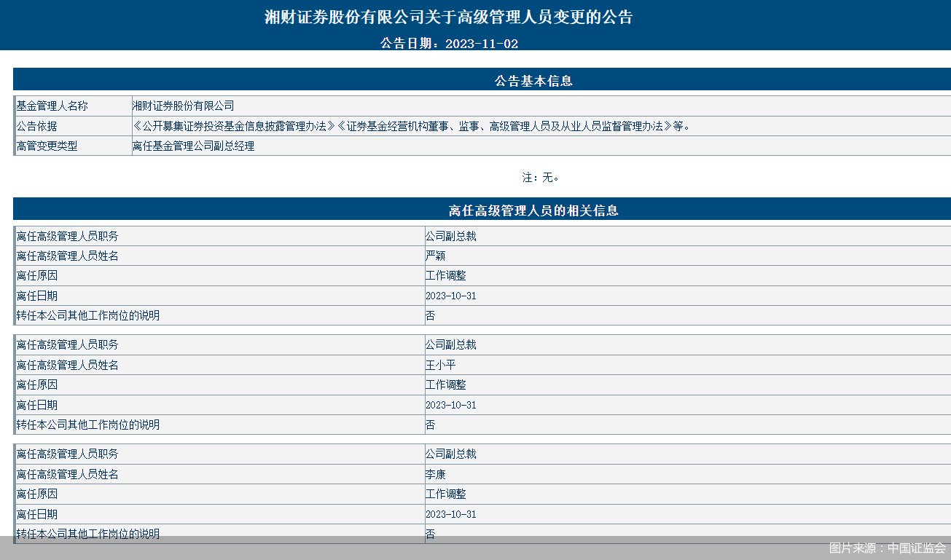Click the announcement title 湘财证券股份有限公司关于高级管理人员变更的公告
Viewport: 951px width, 560px height.
[x=448, y=17]
